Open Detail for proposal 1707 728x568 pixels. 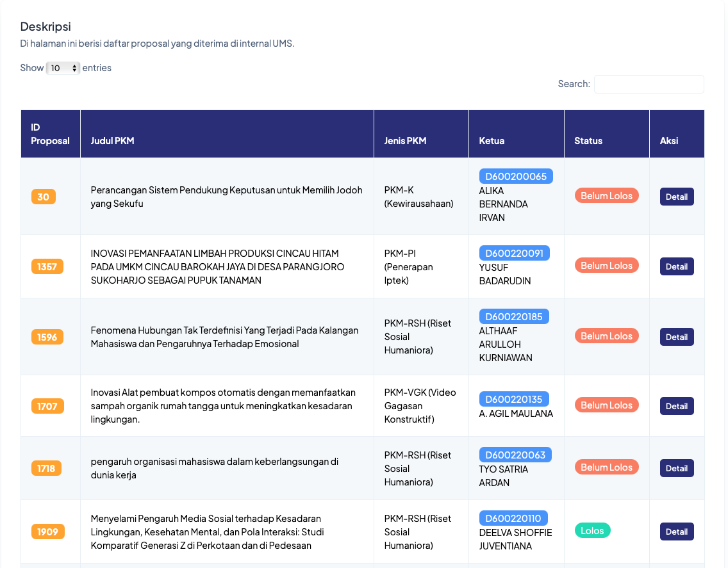[677, 406]
